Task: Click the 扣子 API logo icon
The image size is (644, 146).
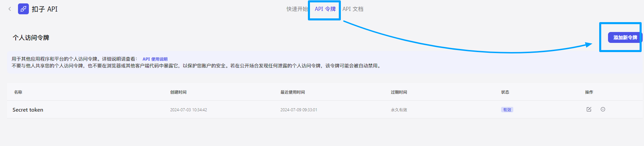Action: point(23,9)
